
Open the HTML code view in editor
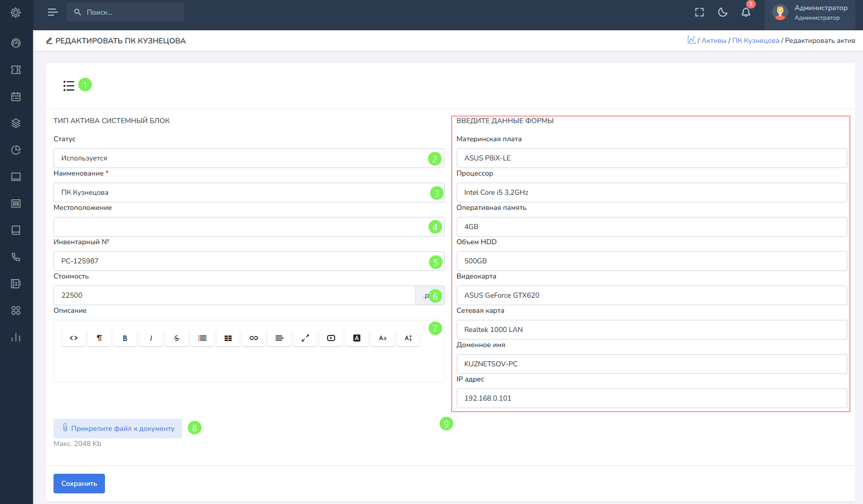pyautogui.click(x=74, y=338)
